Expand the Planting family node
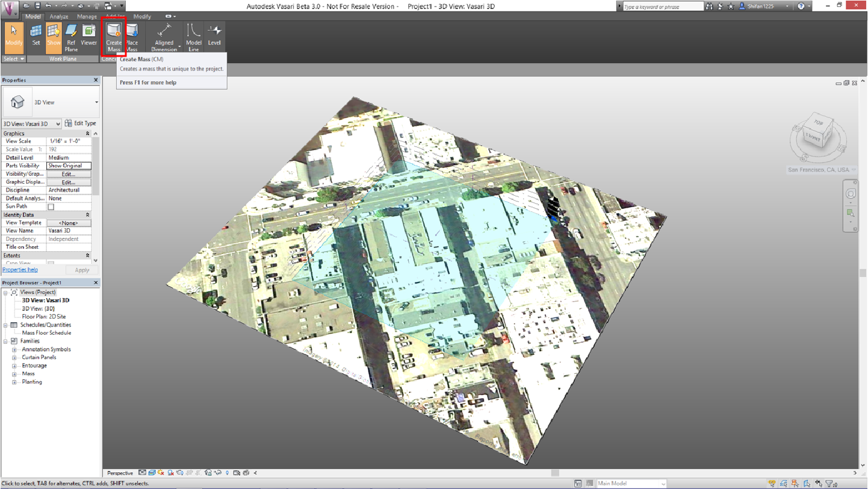 14,382
